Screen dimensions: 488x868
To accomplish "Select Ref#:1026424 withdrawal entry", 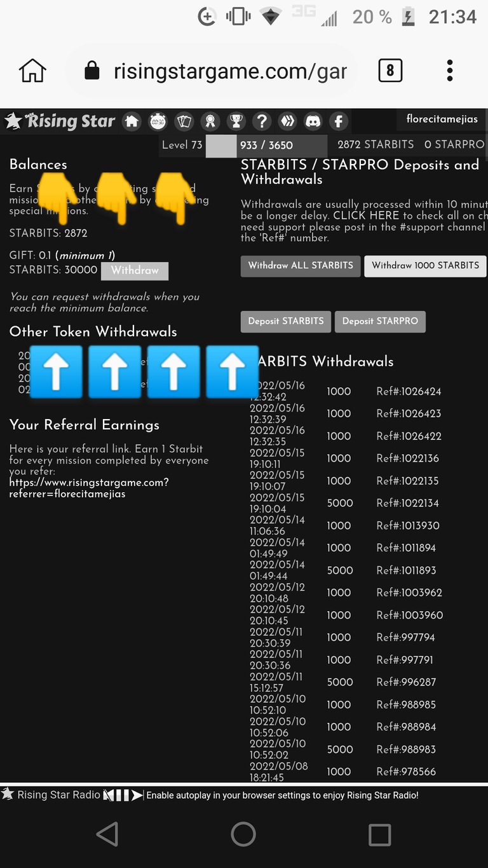I will pyautogui.click(x=409, y=392).
